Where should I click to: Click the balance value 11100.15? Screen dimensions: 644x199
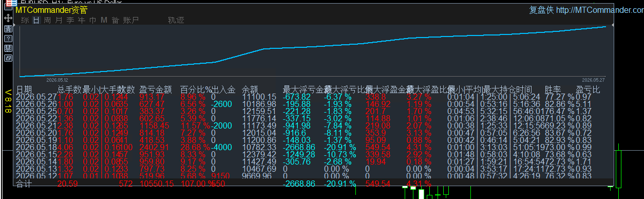[259, 97]
